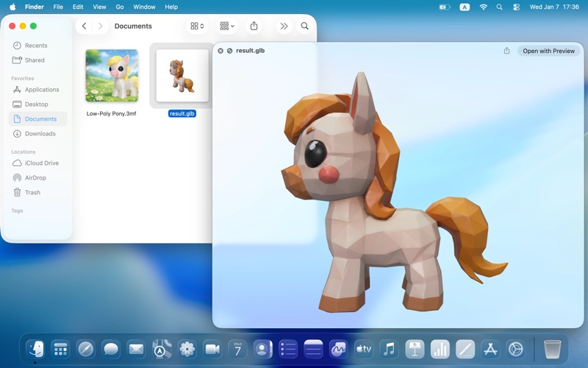Viewport: 588px width, 368px height.
Task: Open the Finder menu
Action: click(34, 7)
